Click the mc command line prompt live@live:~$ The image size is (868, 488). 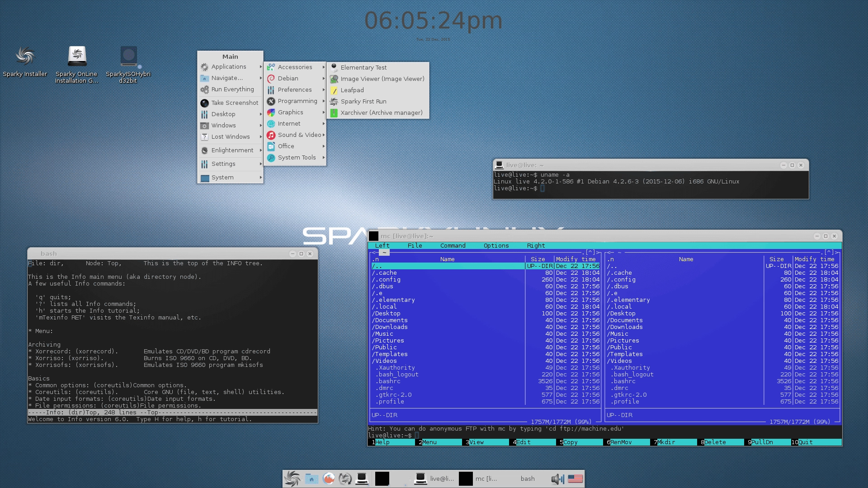click(390, 436)
